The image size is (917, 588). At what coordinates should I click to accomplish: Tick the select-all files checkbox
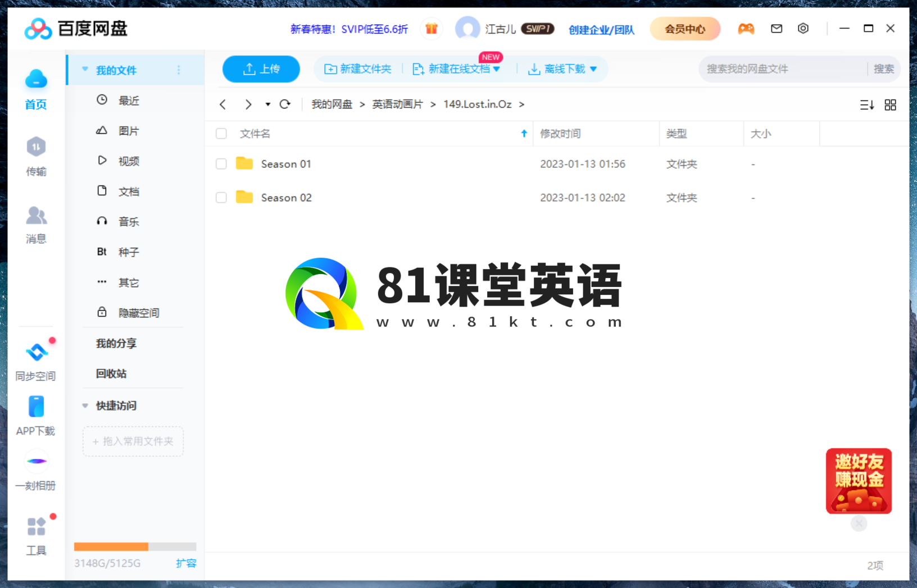221,134
